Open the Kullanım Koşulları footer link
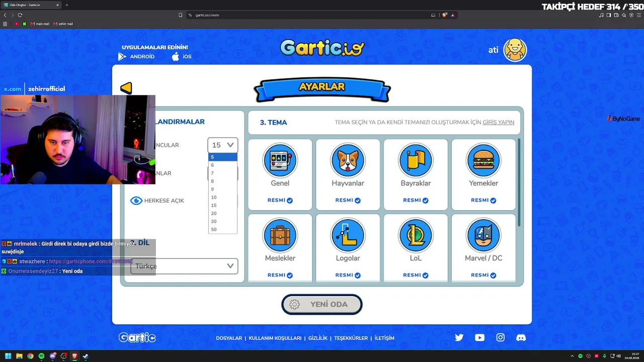 click(x=275, y=338)
